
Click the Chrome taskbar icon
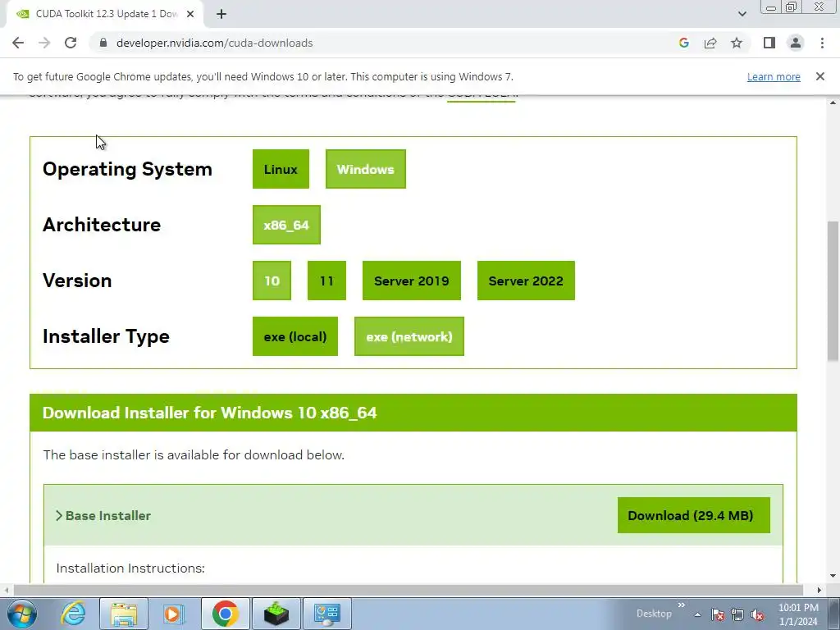click(225, 614)
